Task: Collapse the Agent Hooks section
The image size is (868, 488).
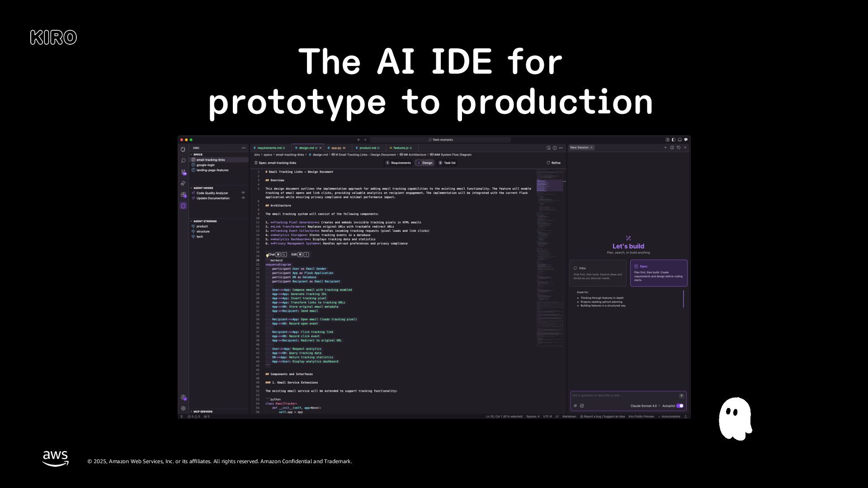Action: pos(203,188)
